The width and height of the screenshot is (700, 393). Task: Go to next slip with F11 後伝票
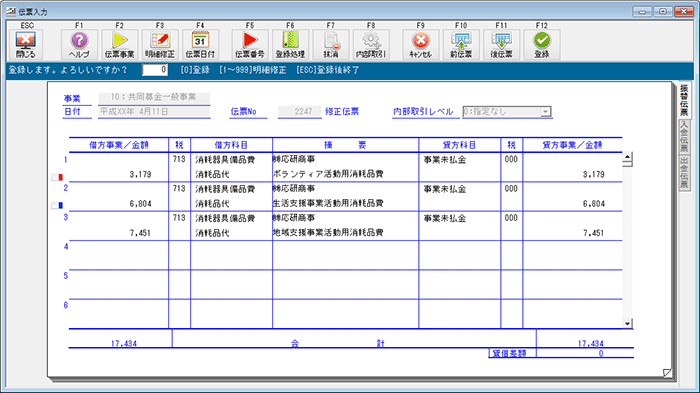[501, 44]
